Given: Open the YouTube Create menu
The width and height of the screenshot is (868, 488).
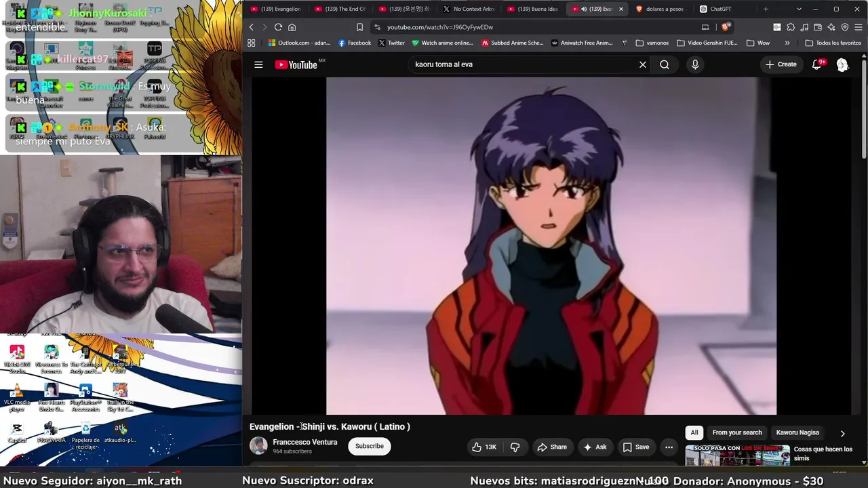Looking at the screenshot, I should click(x=781, y=64).
